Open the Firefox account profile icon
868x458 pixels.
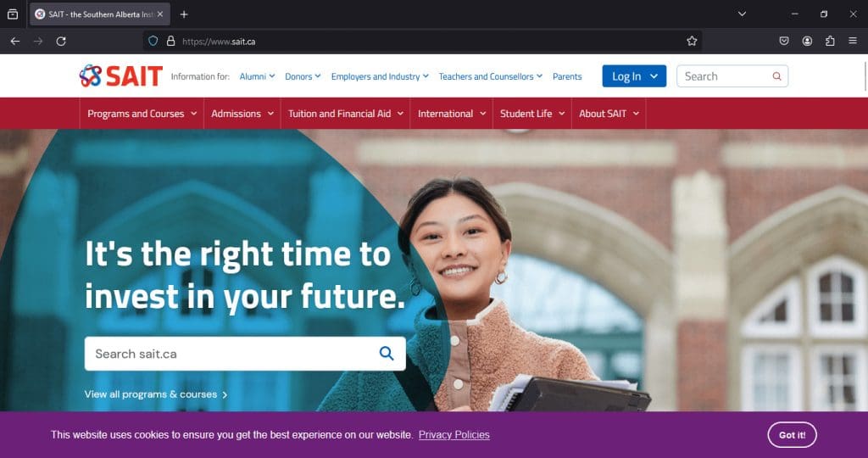click(807, 41)
